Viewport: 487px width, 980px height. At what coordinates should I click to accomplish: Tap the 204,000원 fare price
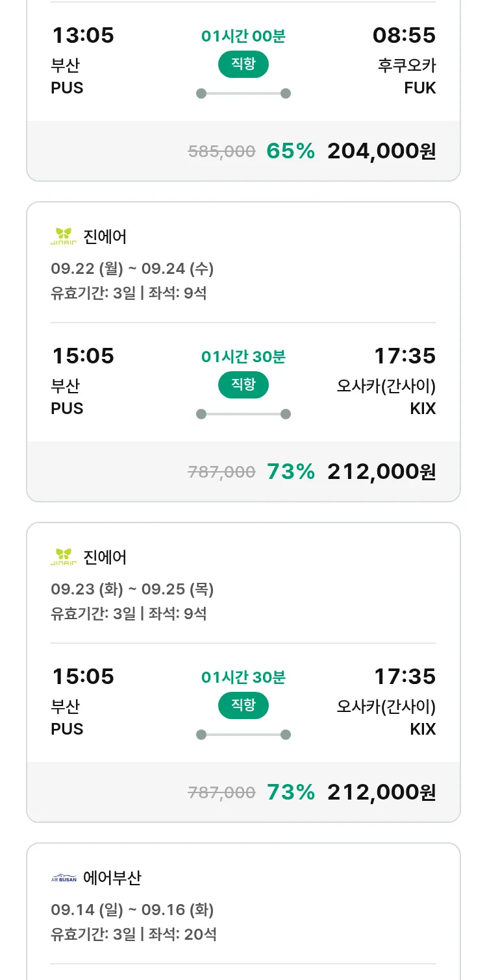coord(381,151)
